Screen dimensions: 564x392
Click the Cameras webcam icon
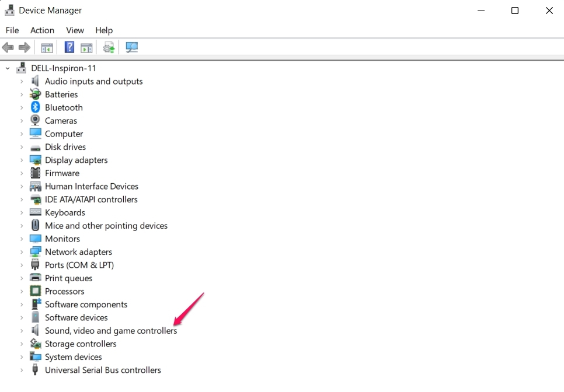(35, 121)
